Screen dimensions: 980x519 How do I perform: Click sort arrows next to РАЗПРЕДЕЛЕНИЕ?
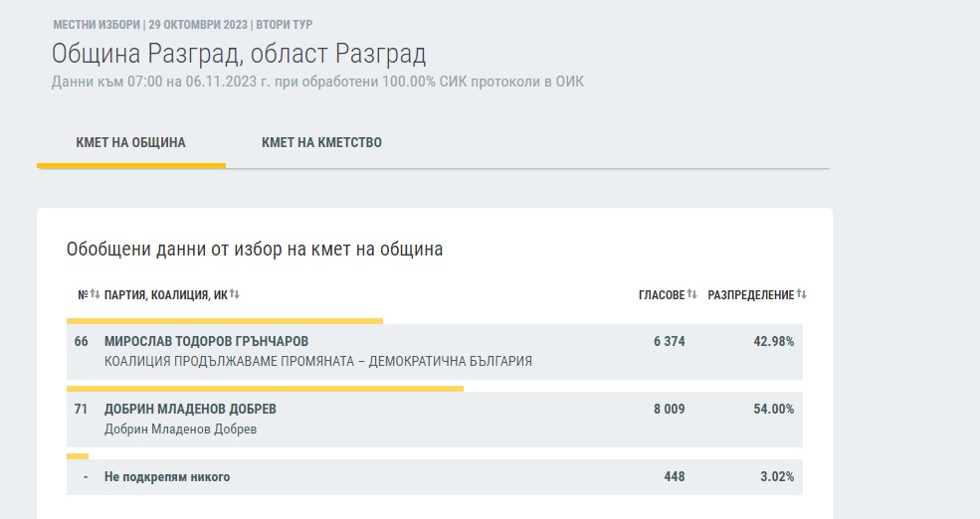click(801, 295)
